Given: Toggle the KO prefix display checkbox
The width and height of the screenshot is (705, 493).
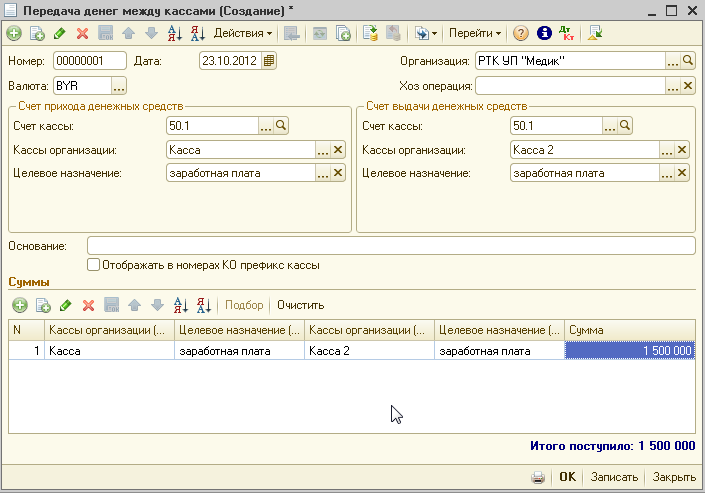Looking at the screenshot, I should [x=94, y=265].
